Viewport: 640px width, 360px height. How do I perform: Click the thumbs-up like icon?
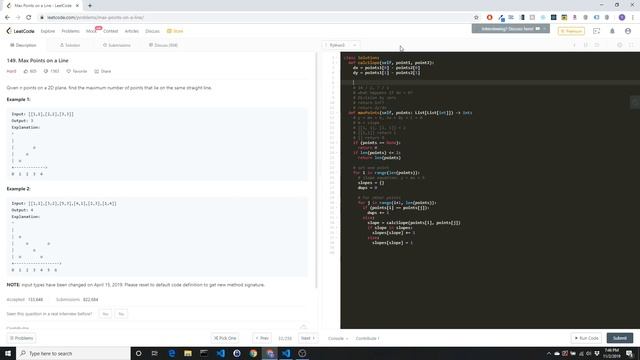pyautogui.click(x=26, y=71)
